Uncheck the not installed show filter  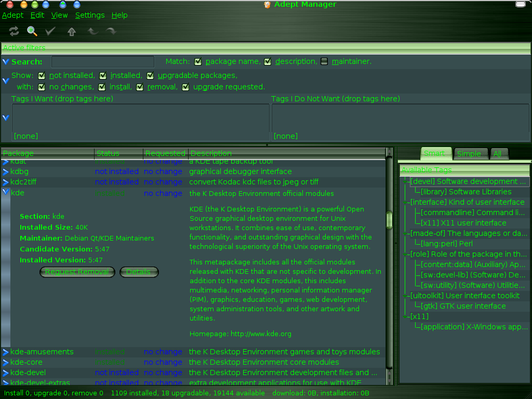pyautogui.click(x=42, y=76)
